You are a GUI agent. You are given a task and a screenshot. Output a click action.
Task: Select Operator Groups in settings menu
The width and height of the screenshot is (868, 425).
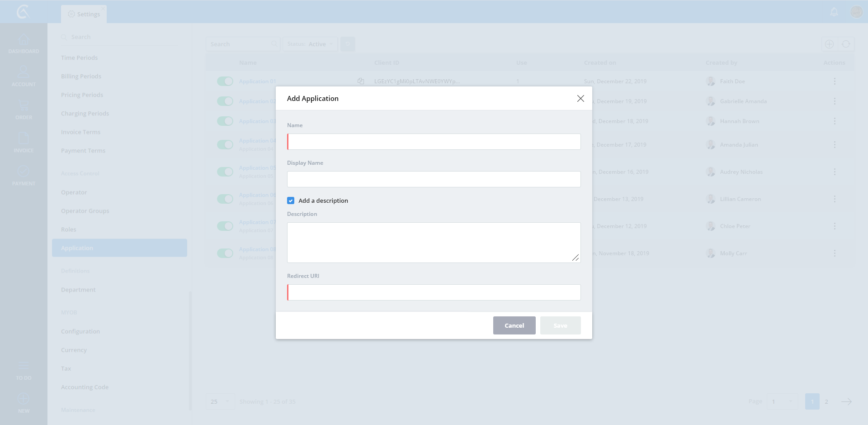(x=85, y=211)
